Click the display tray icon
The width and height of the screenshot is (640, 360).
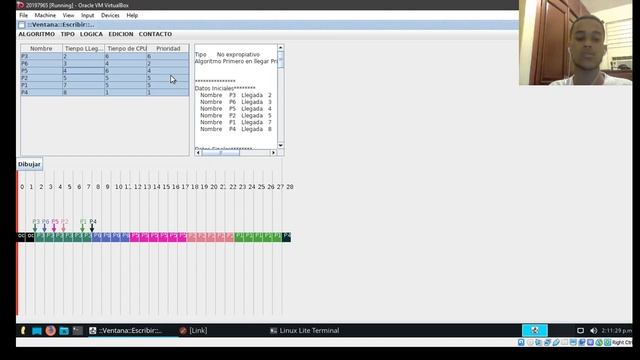point(580,331)
